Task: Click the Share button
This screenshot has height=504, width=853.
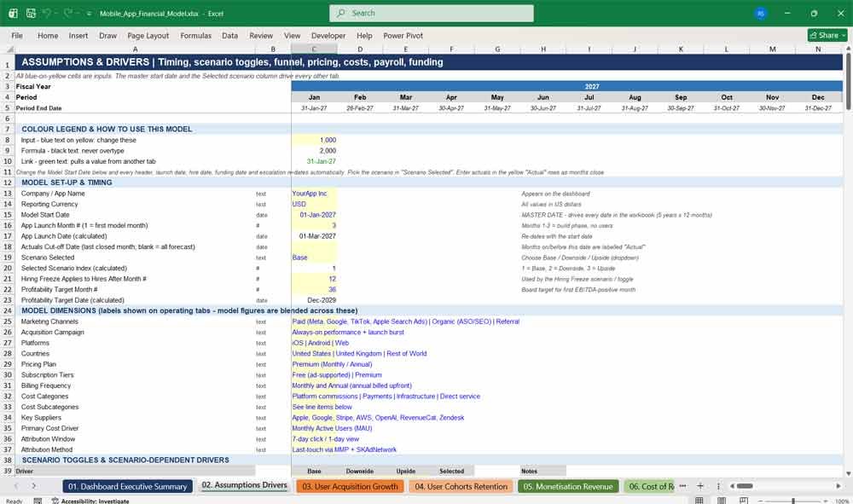Action: 827,35
